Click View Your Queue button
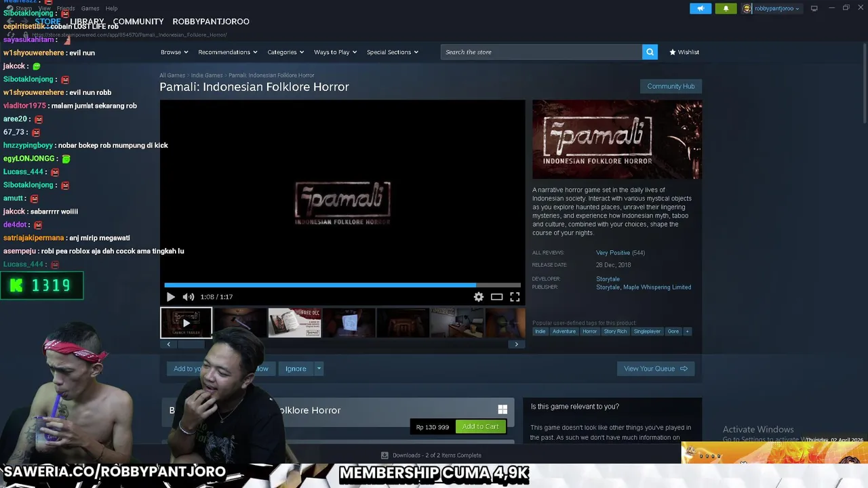This screenshot has height=488, width=868. pyautogui.click(x=655, y=369)
